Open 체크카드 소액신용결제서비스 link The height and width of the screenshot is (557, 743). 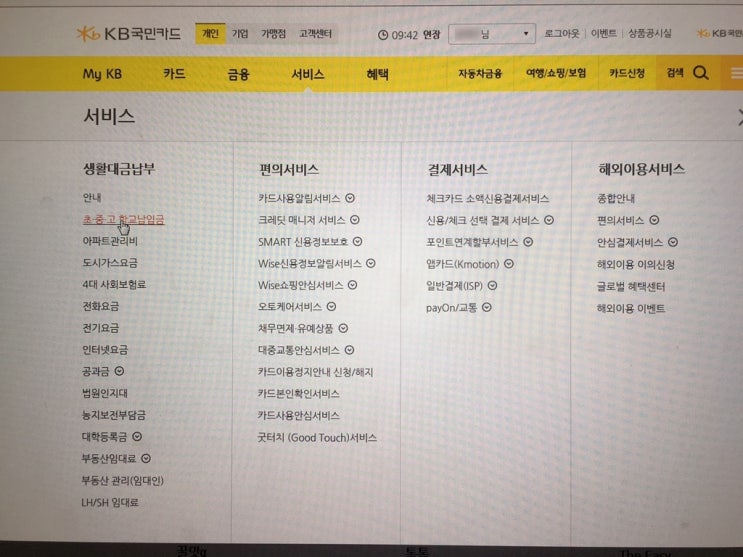[x=488, y=199]
